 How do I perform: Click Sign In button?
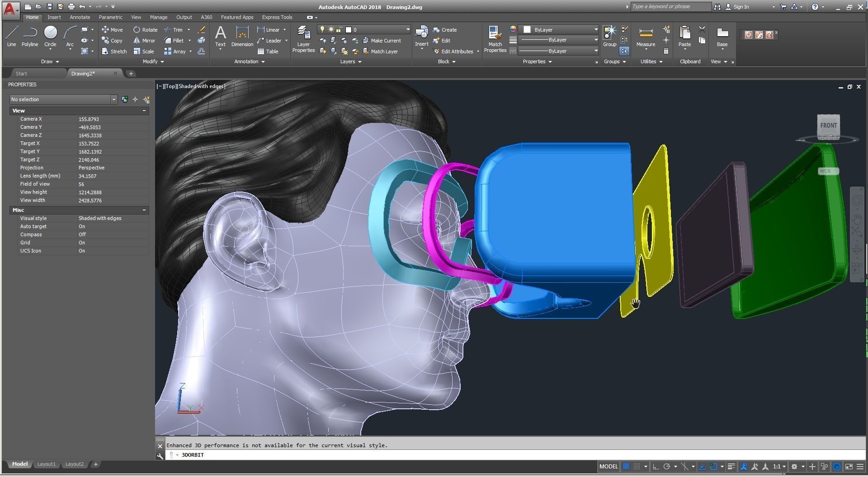[x=737, y=7]
